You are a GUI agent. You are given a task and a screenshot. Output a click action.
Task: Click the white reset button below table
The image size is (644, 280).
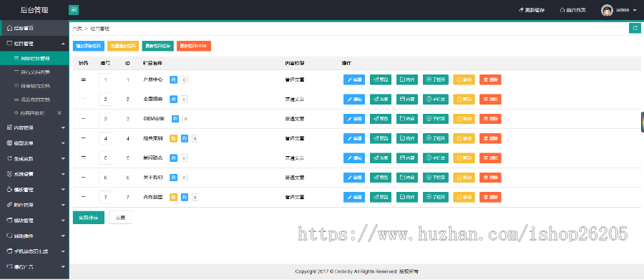coord(120,218)
